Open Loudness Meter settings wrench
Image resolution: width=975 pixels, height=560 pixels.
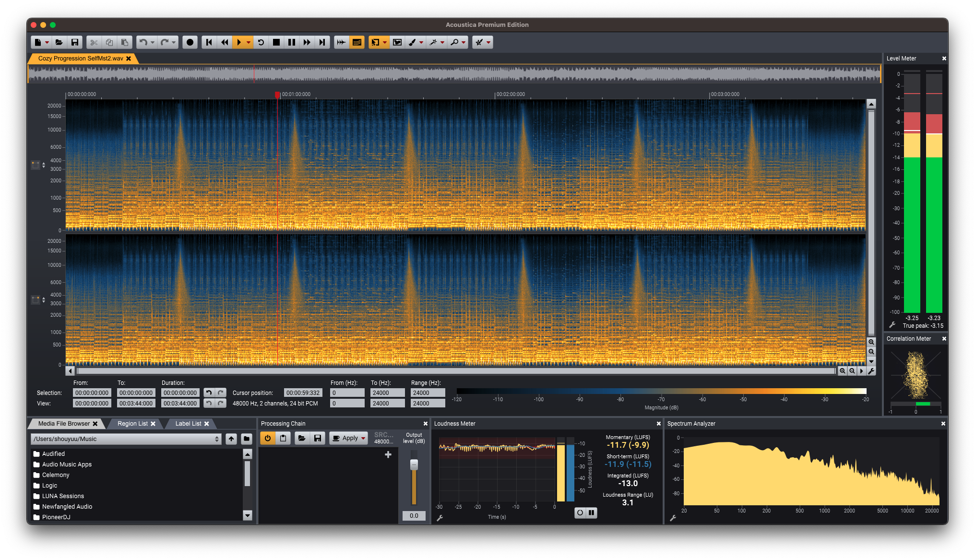(x=440, y=518)
